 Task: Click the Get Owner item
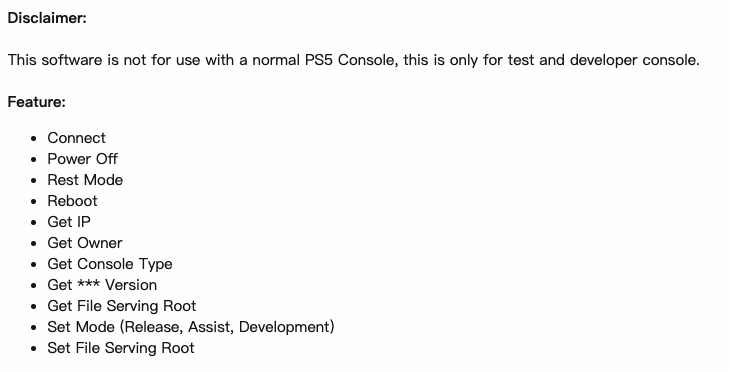(85, 243)
